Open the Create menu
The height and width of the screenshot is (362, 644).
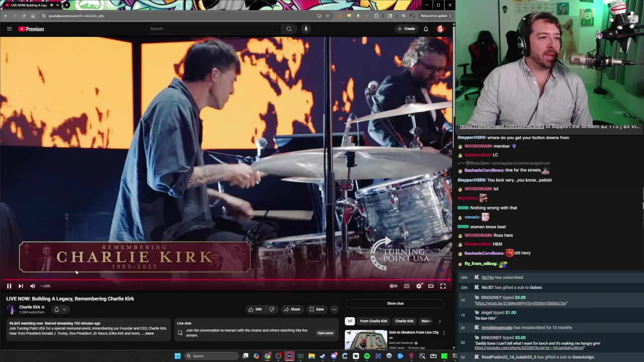(407, 29)
